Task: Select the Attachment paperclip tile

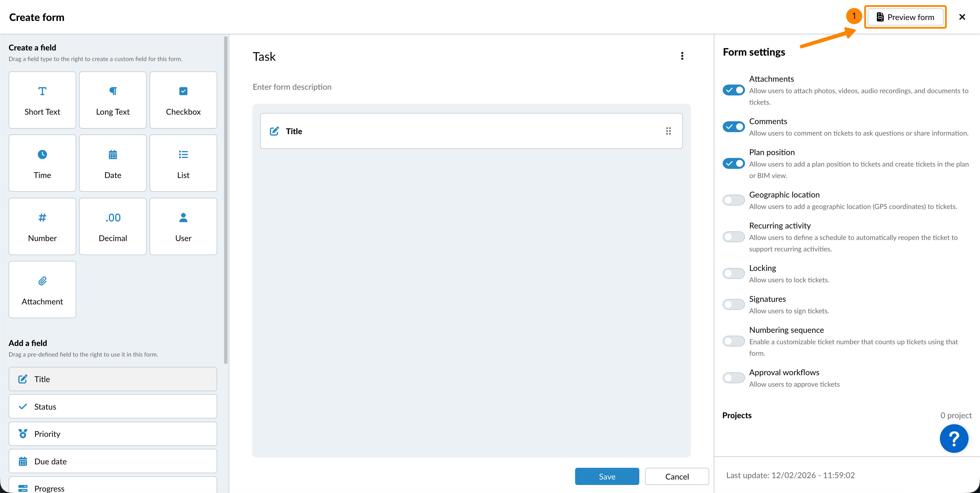Action: tap(42, 289)
